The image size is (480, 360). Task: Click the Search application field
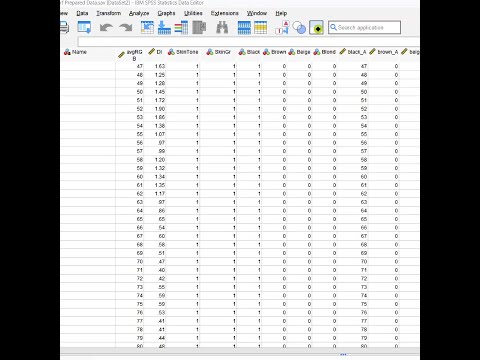[364, 27]
